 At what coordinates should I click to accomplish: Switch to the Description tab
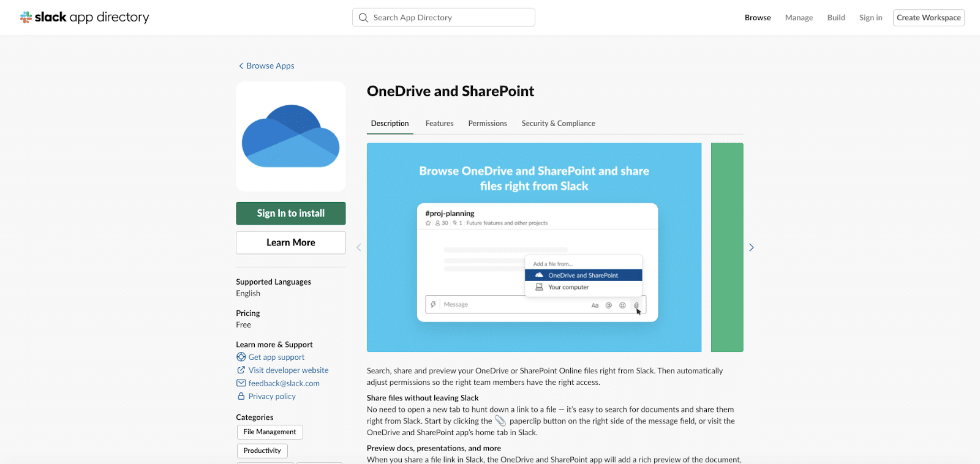pyautogui.click(x=390, y=124)
